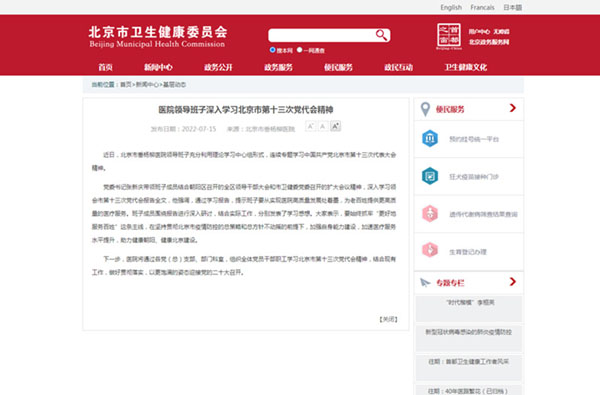Open the 狂犬疫苗接种门诊 link
The image size is (600, 395).
[474, 176]
